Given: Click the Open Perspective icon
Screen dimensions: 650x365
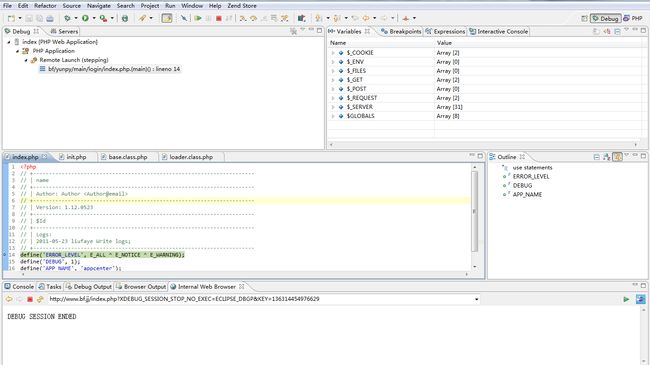Looking at the screenshot, I should tap(584, 18).
